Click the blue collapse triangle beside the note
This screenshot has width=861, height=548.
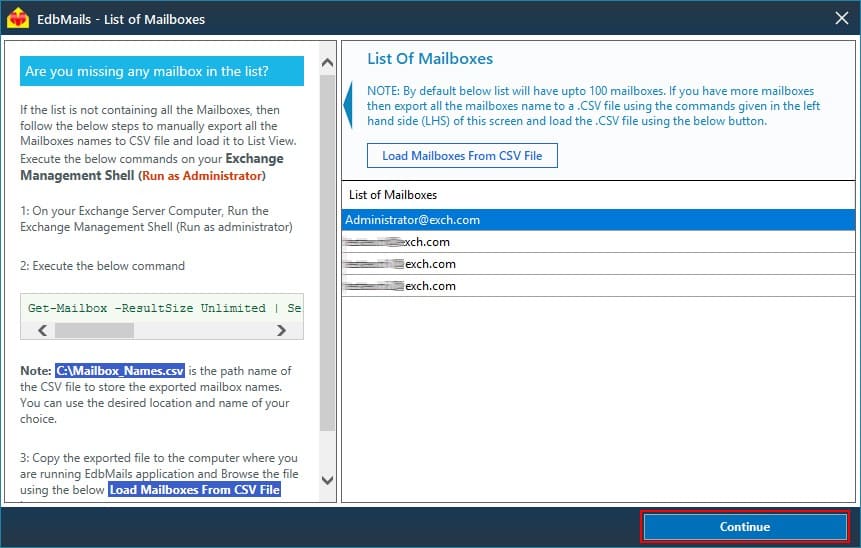(x=348, y=105)
